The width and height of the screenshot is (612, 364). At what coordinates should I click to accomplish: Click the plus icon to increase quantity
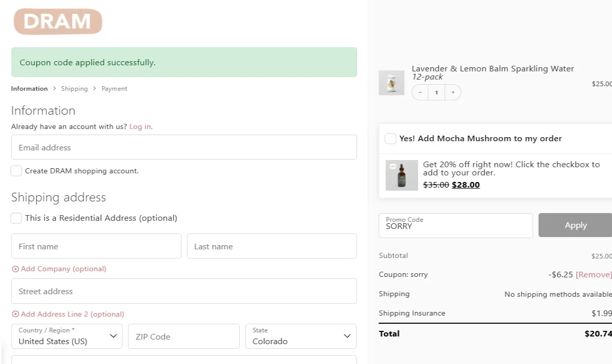(453, 92)
